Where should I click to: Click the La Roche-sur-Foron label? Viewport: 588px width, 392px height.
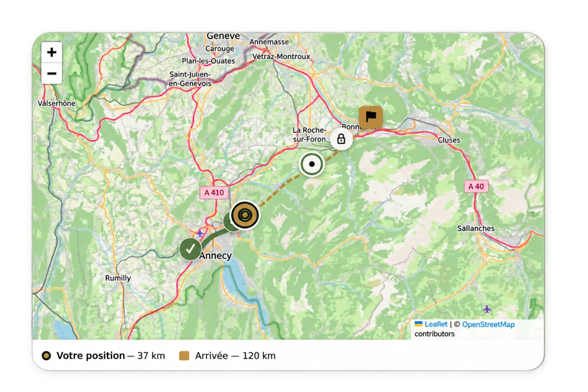coord(309,135)
